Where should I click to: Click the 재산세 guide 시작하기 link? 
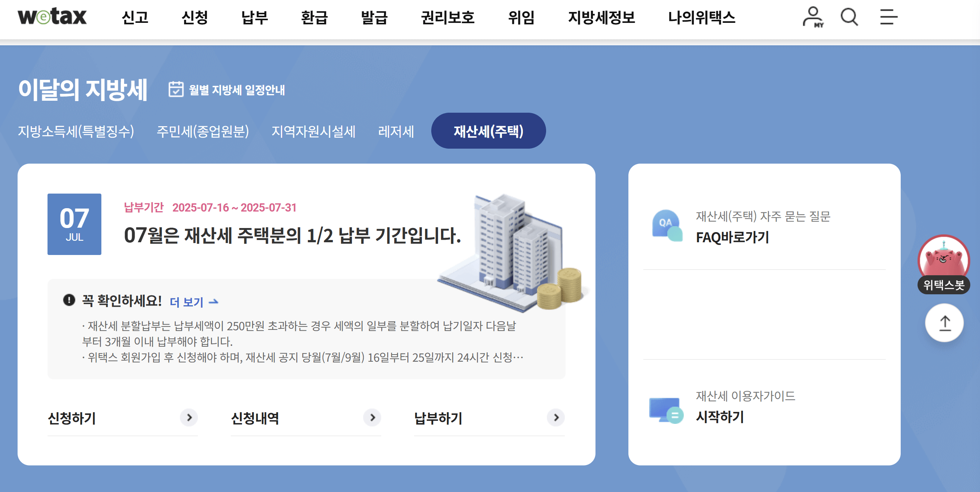point(720,417)
